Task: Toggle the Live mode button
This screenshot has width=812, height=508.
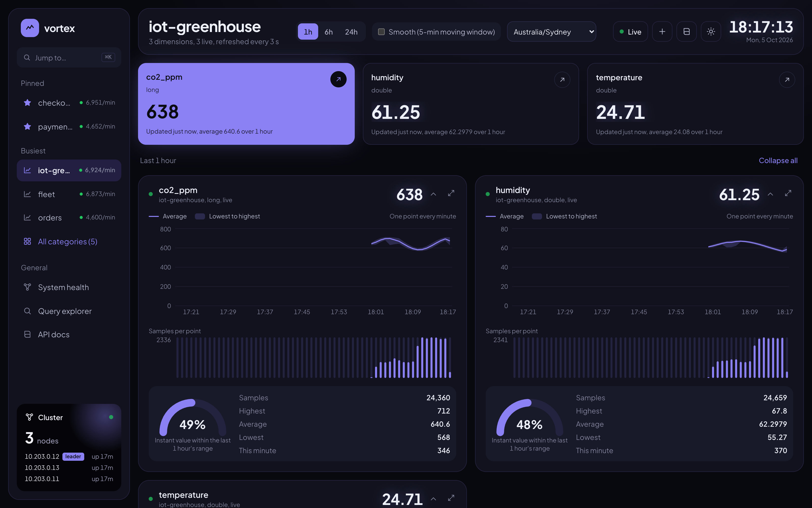Action: click(x=630, y=31)
